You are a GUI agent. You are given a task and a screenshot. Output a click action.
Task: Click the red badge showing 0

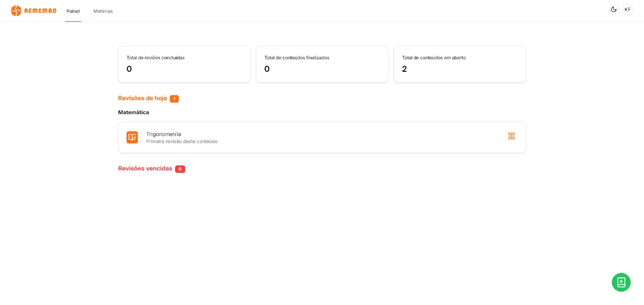180,169
